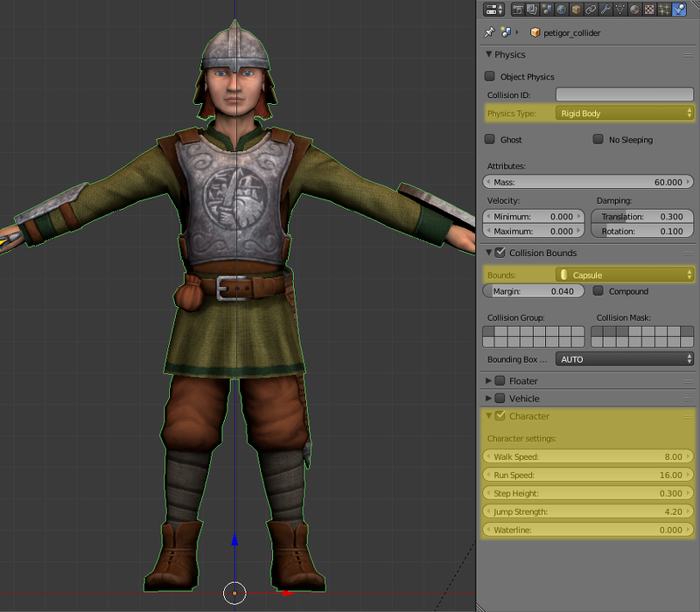Enable the Compound checkbox
This screenshot has width=700, height=612.
coord(598,291)
